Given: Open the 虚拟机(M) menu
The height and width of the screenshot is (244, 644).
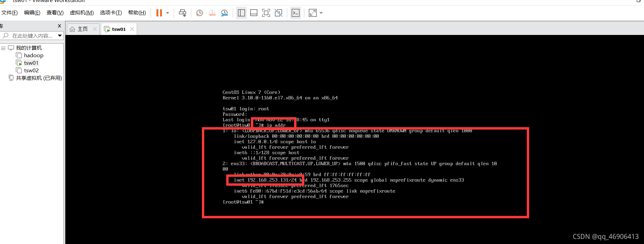Looking at the screenshot, I should click(x=82, y=13).
